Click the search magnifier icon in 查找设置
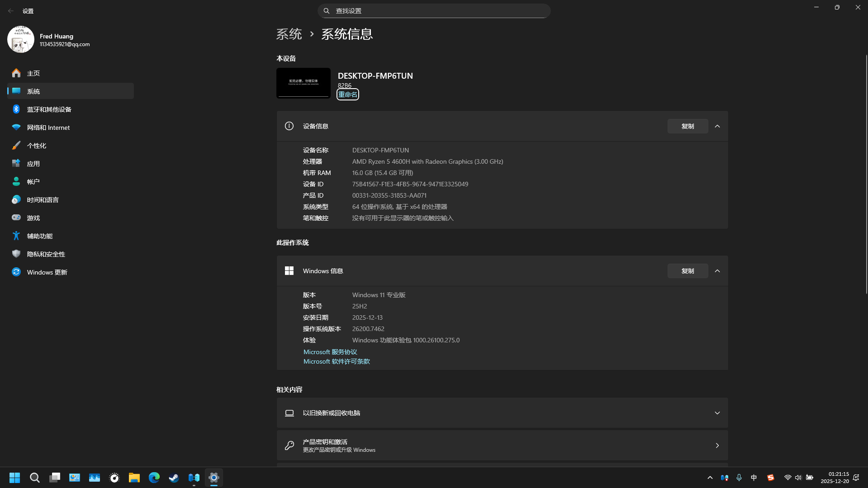This screenshot has width=868, height=488. pyautogui.click(x=327, y=11)
